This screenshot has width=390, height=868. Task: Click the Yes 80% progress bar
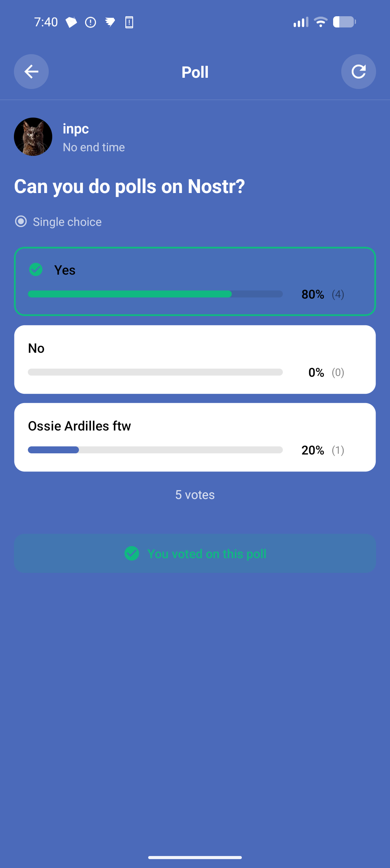point(155,294)
